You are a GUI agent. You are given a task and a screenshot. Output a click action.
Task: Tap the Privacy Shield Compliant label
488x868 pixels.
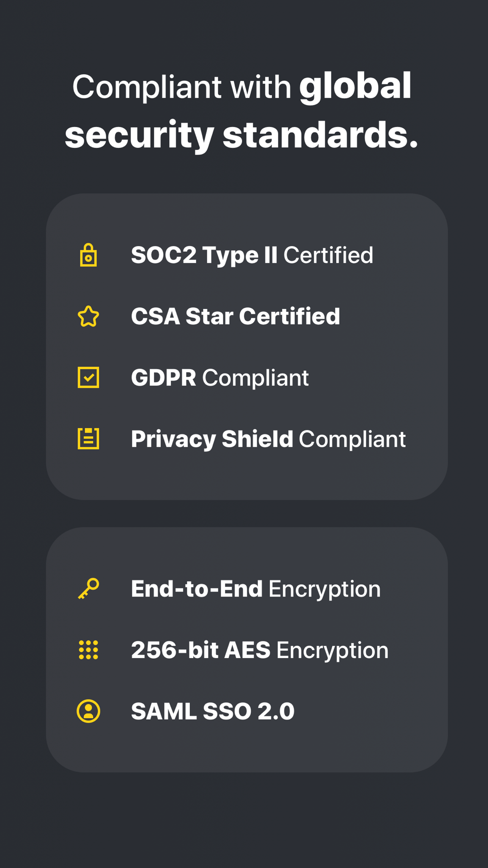click(x=268, y=439)
